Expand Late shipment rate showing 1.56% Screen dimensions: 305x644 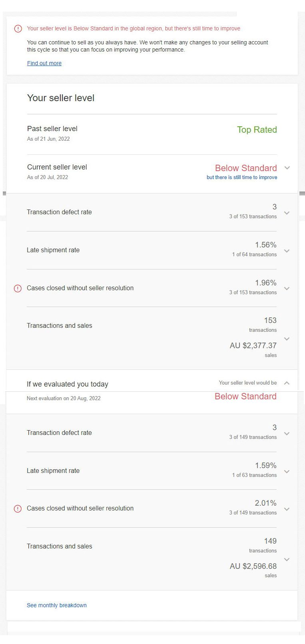[x=287, y=251]
